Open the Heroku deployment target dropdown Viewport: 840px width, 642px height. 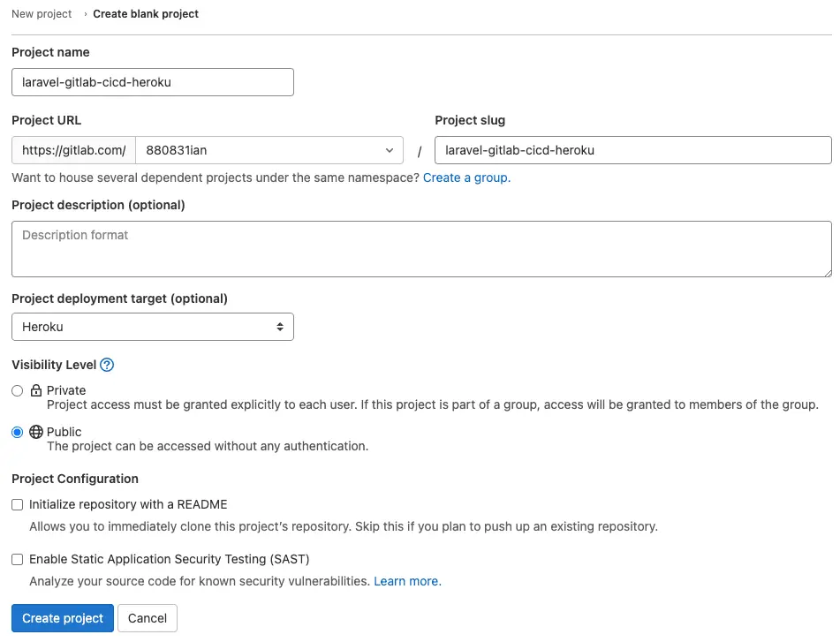point(152,327)
